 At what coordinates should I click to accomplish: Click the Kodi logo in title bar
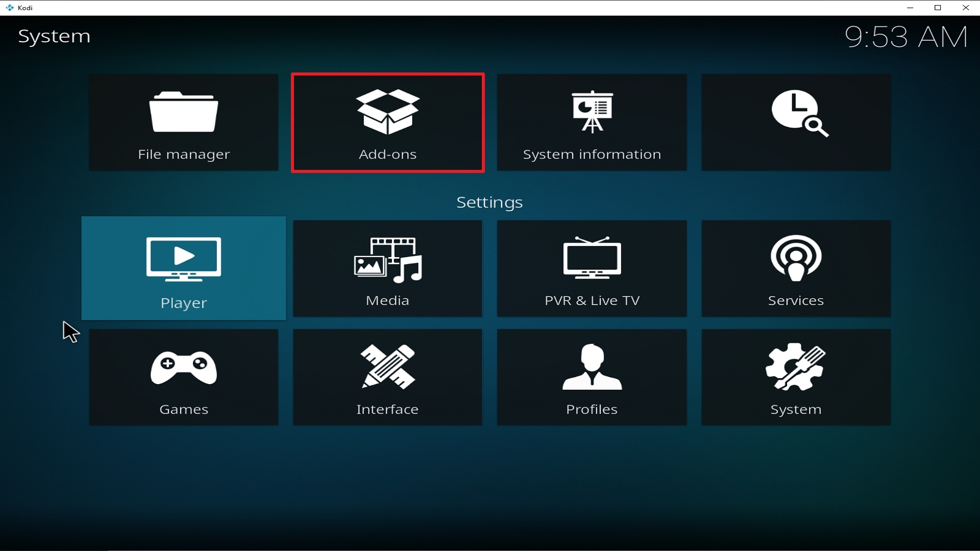click(10, 8)
